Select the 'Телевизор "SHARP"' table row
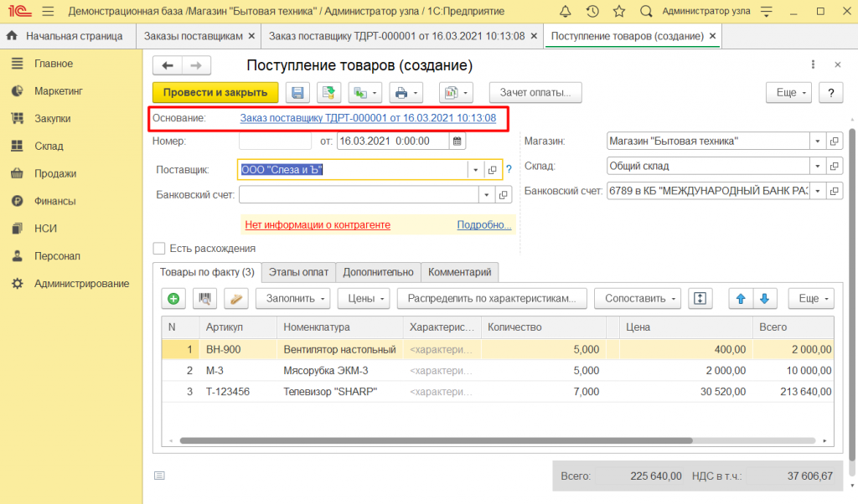The image size is (858, 504). tap(330, 392)
